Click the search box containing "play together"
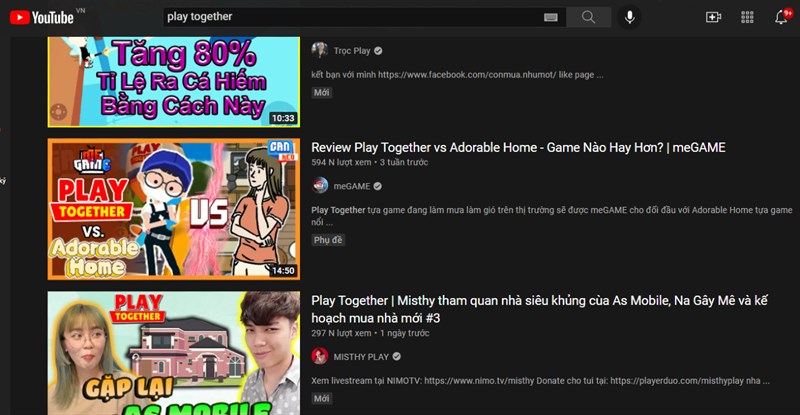This screenshot has height=415, width=800. click(364, 17)
